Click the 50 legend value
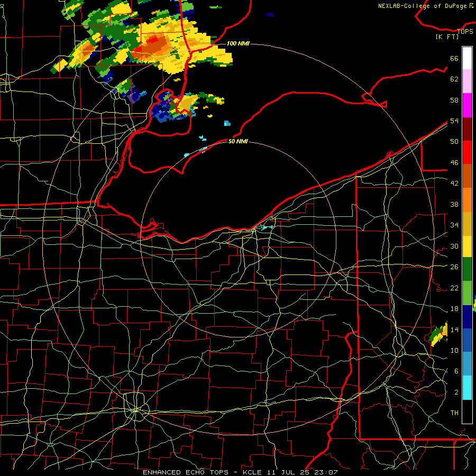Viewport: 476px width, 476px height. (454, 142)
